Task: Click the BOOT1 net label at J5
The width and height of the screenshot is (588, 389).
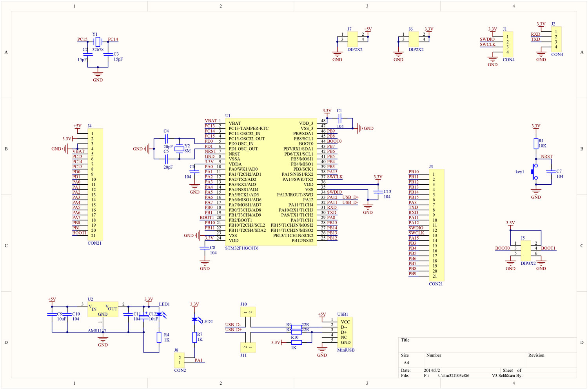Action: click(548, 248)
